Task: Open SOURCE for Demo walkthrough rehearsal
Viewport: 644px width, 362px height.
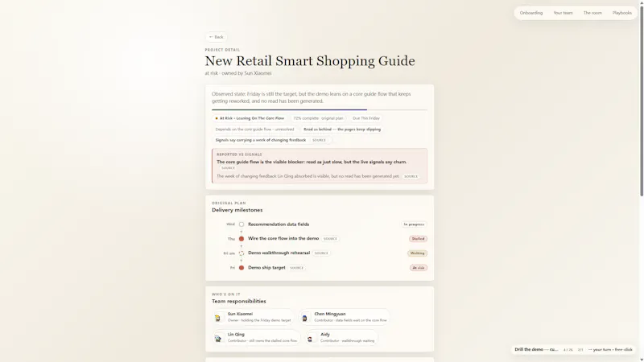Action: [x=321, y=253]
